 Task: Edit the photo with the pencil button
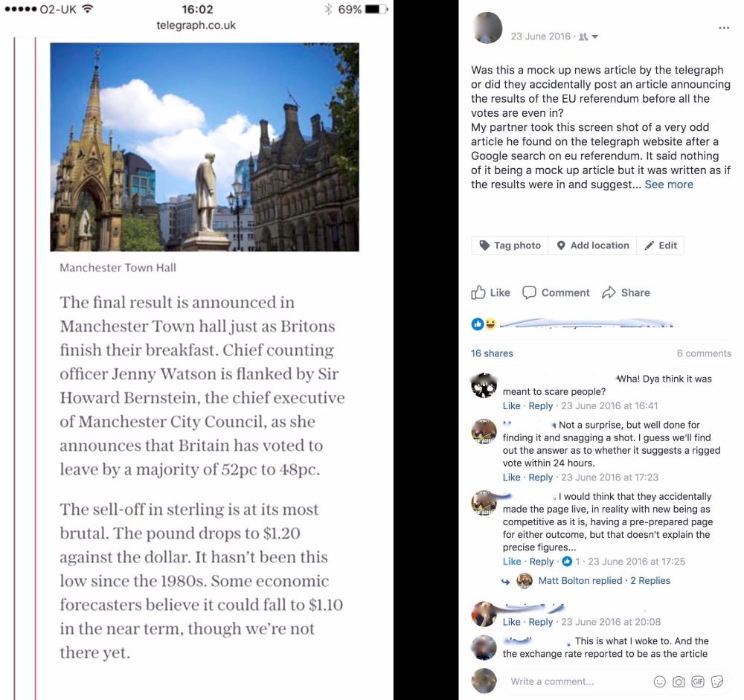click(660, 245)
